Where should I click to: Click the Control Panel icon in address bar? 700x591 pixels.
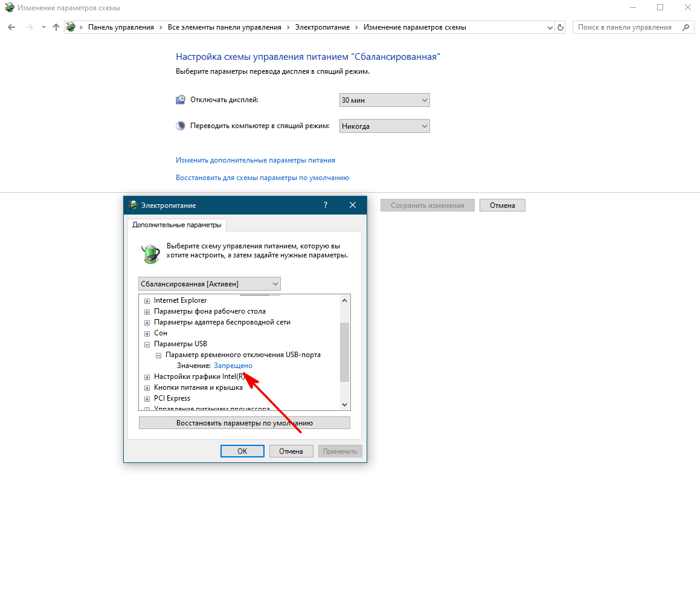click(x=71, y=27)
